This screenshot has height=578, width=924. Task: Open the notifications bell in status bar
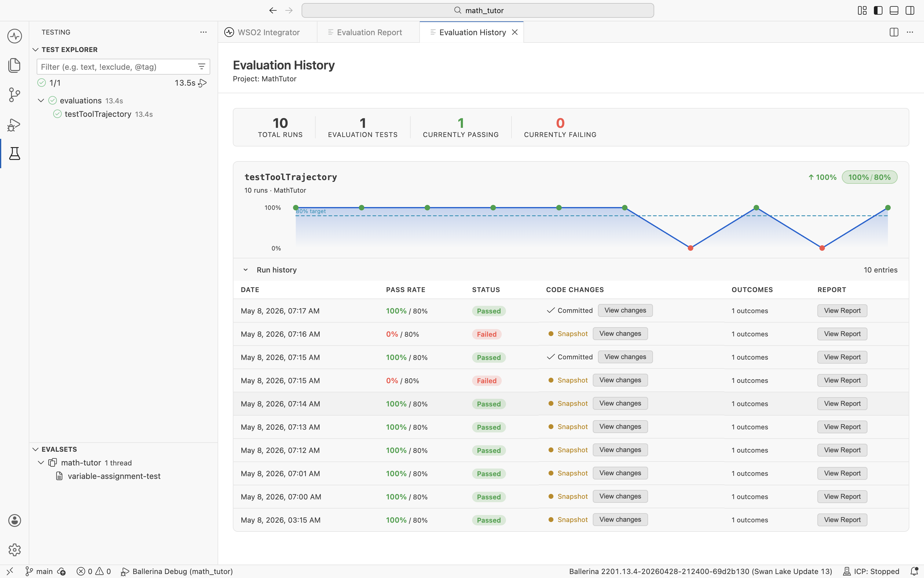click(x=914, y=571)
